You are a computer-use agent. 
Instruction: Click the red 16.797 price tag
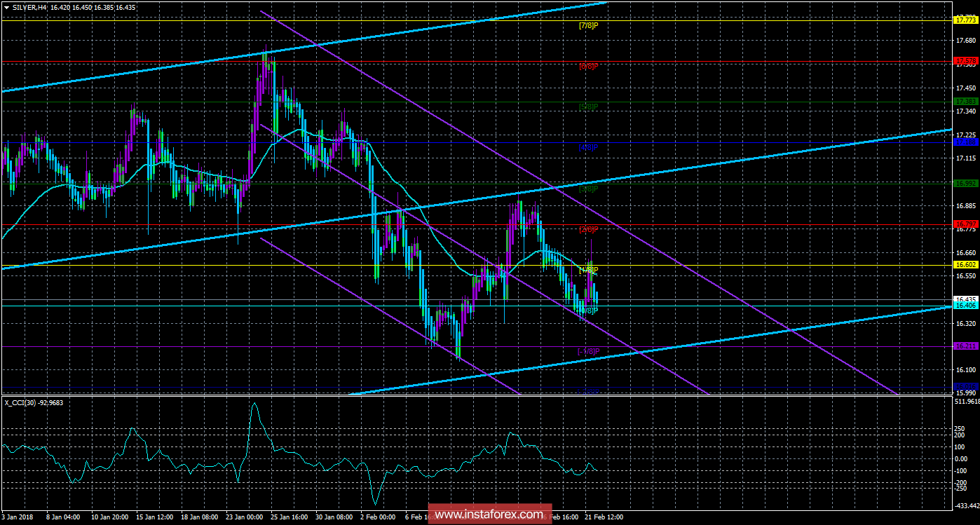965,224
